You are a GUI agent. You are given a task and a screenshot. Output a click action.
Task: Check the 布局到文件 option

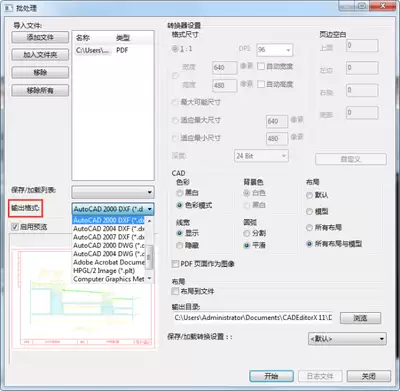tap(175, 291)
